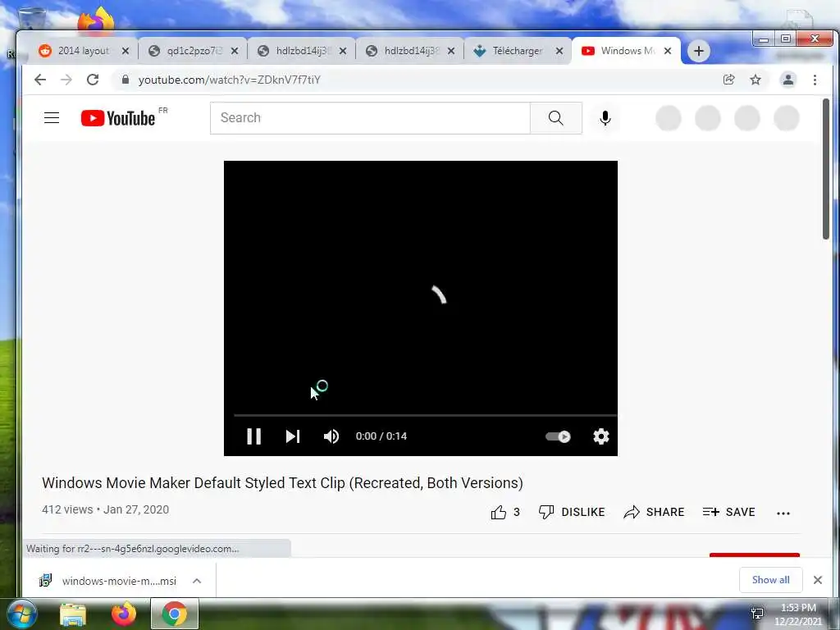Image resolution: width=840 pixels, height=630 pixels.
Task: Click the magnifier search button
Action: [555, 118]
